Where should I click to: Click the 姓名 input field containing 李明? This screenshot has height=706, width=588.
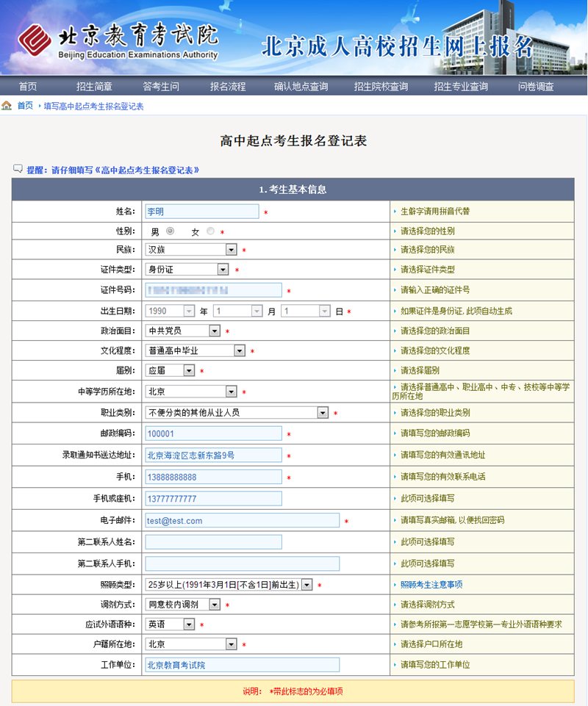click(202, 212)
